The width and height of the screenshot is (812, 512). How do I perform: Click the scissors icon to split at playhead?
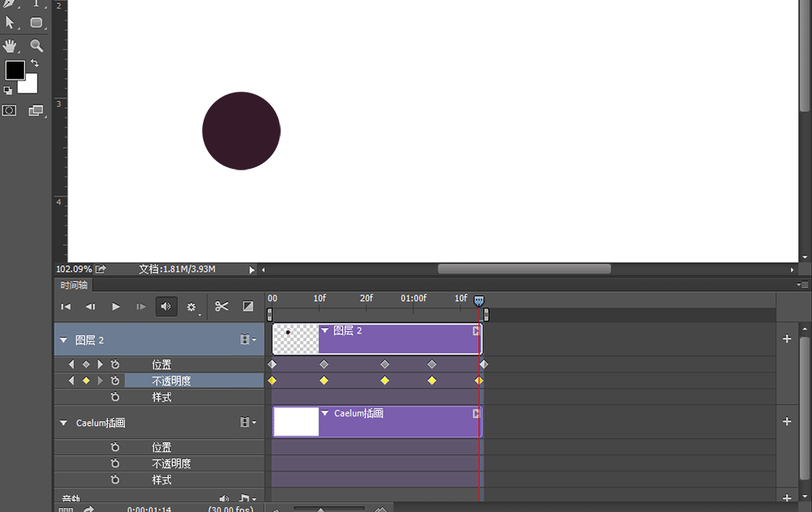tap(221, 307)
